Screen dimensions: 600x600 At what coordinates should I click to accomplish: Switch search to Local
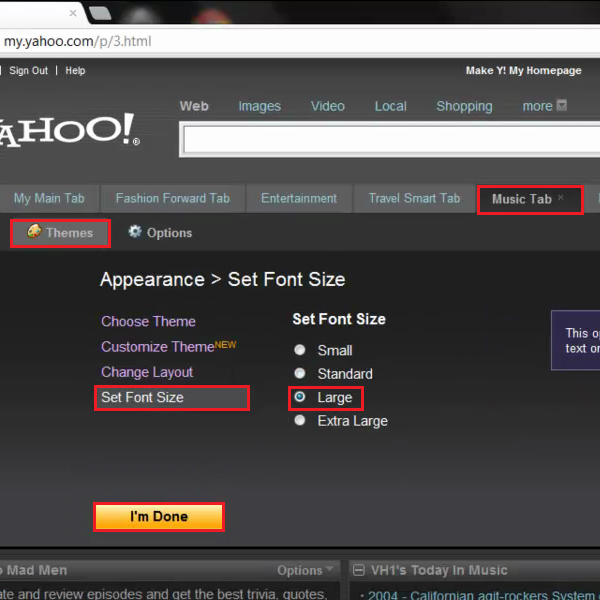[x=390, y=106]
